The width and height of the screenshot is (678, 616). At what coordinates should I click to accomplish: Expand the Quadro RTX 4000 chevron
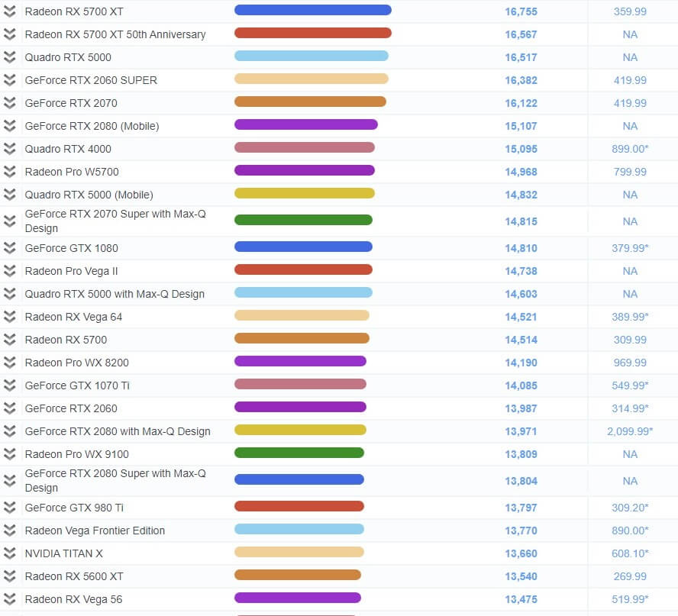click(9, 149)
